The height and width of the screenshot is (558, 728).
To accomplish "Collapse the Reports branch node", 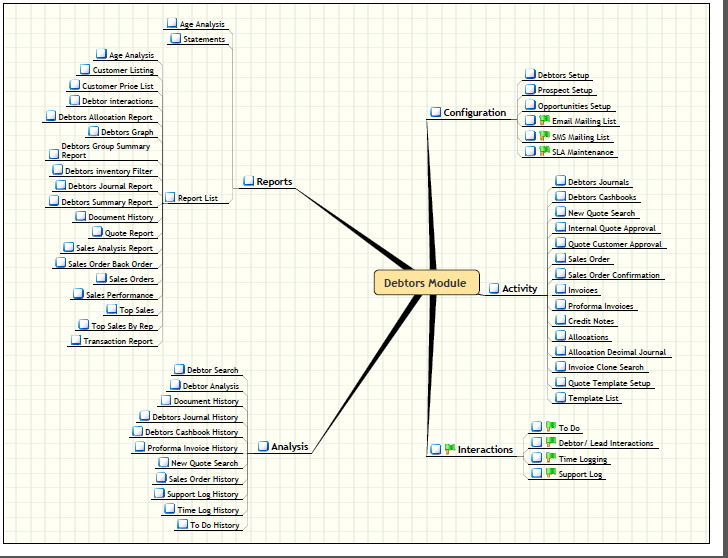I will click(x=249, y=182).
